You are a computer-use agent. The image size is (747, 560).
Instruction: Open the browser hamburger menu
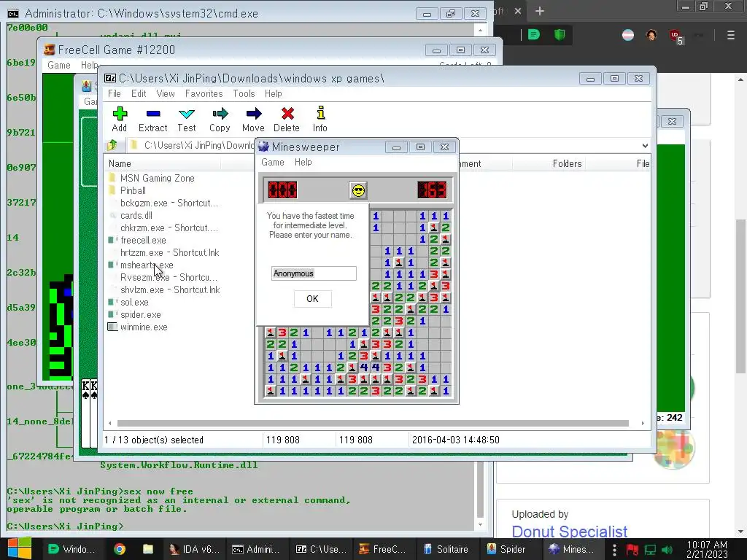(x=731, y=35)
